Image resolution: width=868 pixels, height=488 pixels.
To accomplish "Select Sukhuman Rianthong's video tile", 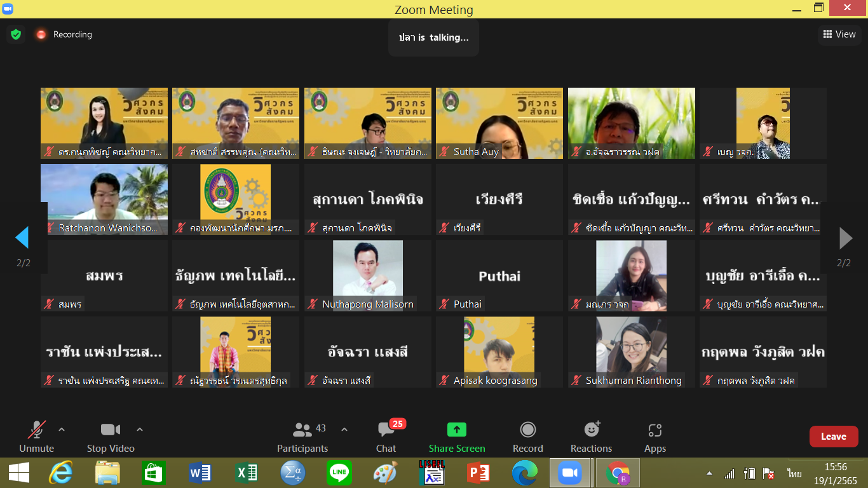I will [632, 352].
